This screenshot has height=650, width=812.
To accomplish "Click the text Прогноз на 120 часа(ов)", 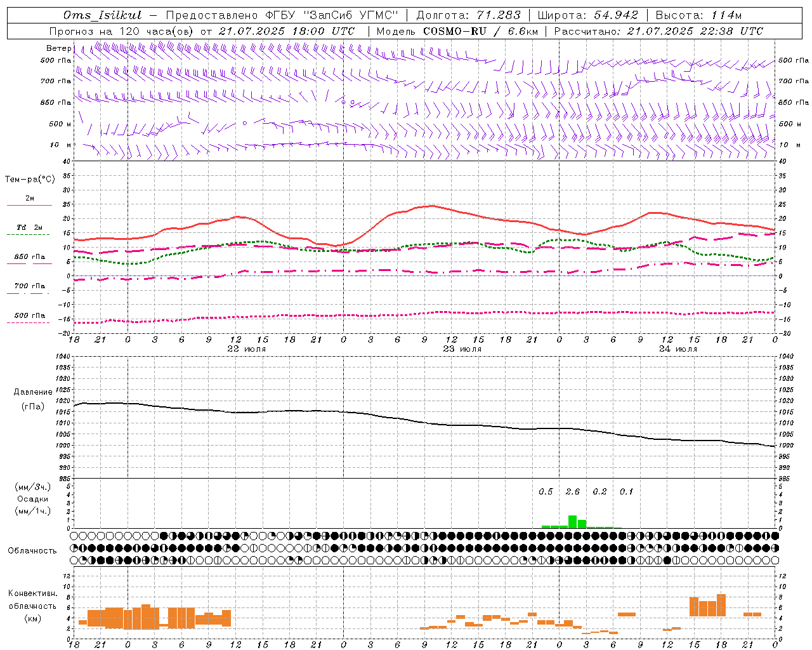I will point(122,31).
